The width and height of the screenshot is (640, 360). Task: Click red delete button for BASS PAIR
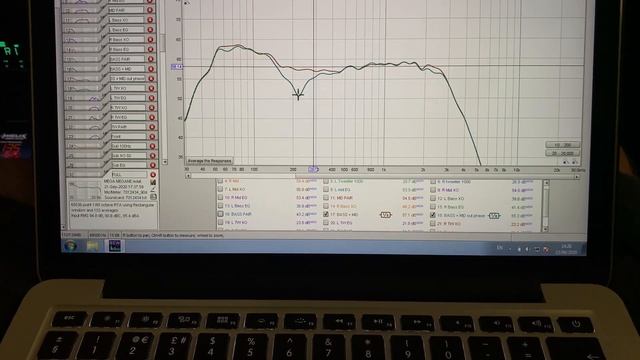pyautogui.click(x=150, y=59)
